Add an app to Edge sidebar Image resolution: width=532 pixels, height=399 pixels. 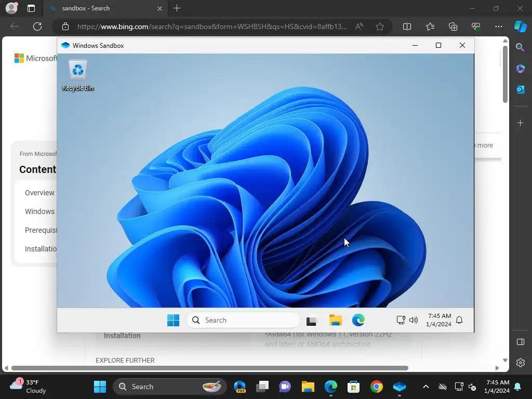click(x=520, y=123)
